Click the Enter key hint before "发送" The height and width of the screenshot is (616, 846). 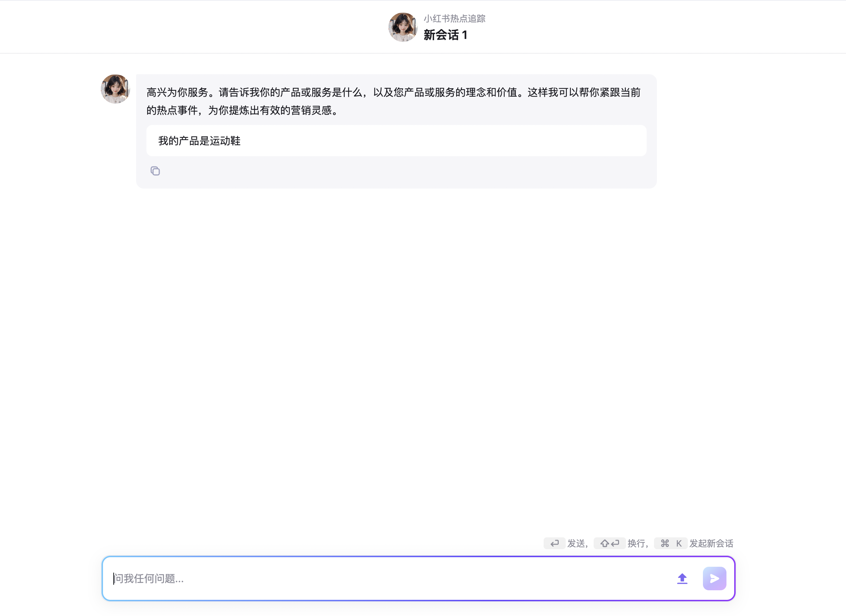555,544
